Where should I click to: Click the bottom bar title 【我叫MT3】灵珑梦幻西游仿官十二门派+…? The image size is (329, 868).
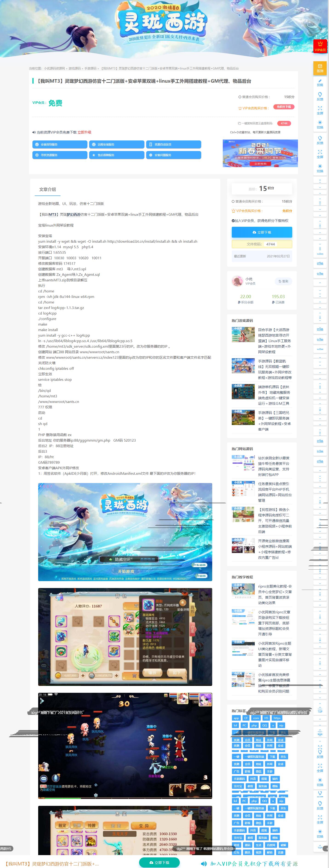pos(51,864)
